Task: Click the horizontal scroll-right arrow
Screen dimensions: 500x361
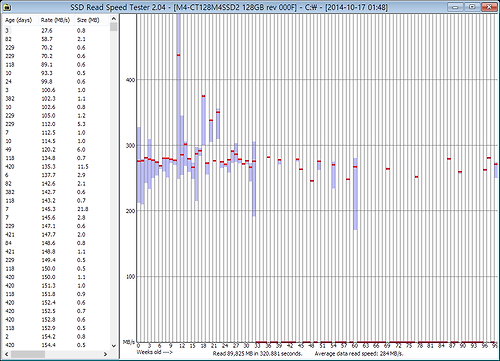Action: [x=105, y=354]
